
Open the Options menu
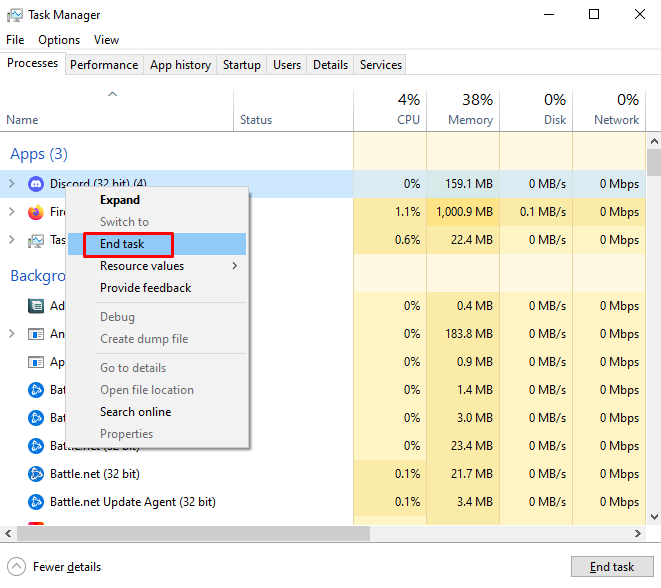[x=59, y=40]
